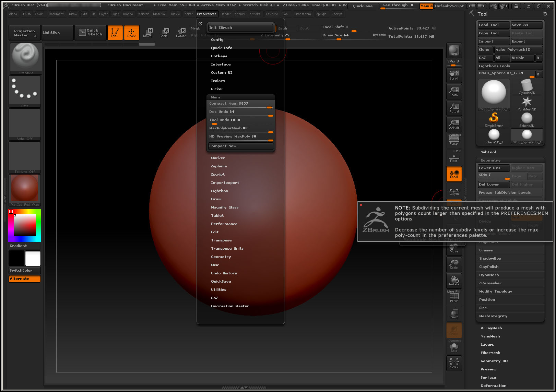This screenshot has height=392, width=556.
Task: Toggle the Floor grid button
Action: tap(454, 157)
